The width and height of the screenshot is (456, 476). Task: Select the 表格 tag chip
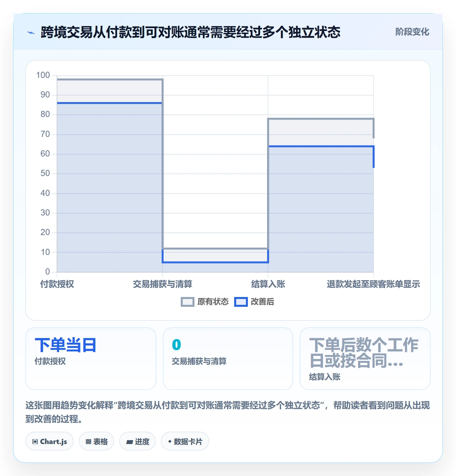(96, 441)
